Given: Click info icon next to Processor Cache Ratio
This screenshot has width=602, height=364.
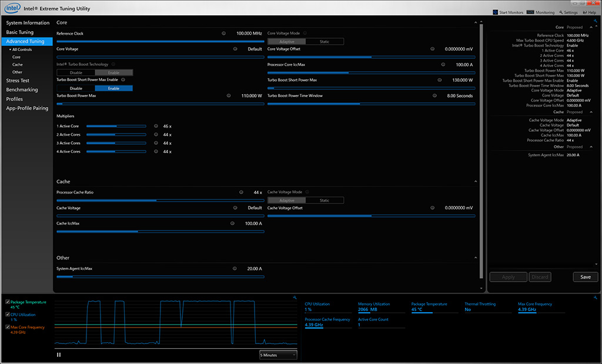Looking at the screenshot, I should pos(241,192).
